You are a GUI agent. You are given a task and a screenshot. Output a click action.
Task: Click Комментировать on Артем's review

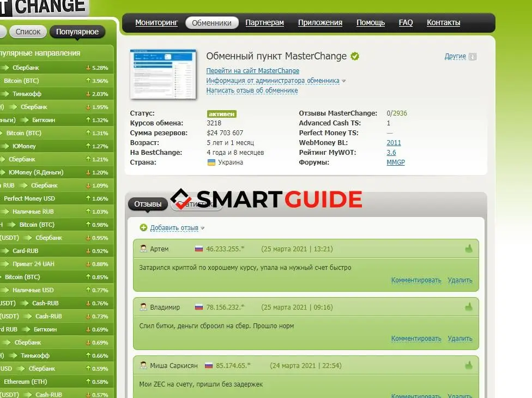[416, 280]
